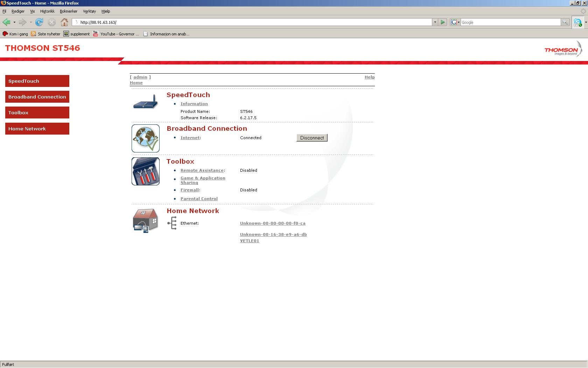The height and width of the screenshot is (368, 588).
Task: Click the Help link on the page
Action: tap(370, 77)
